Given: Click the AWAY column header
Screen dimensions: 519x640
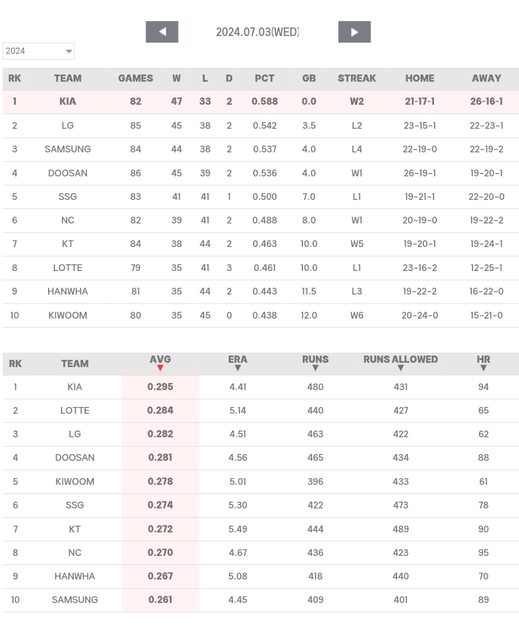Looking at the screenshot, I should [486, 78].
